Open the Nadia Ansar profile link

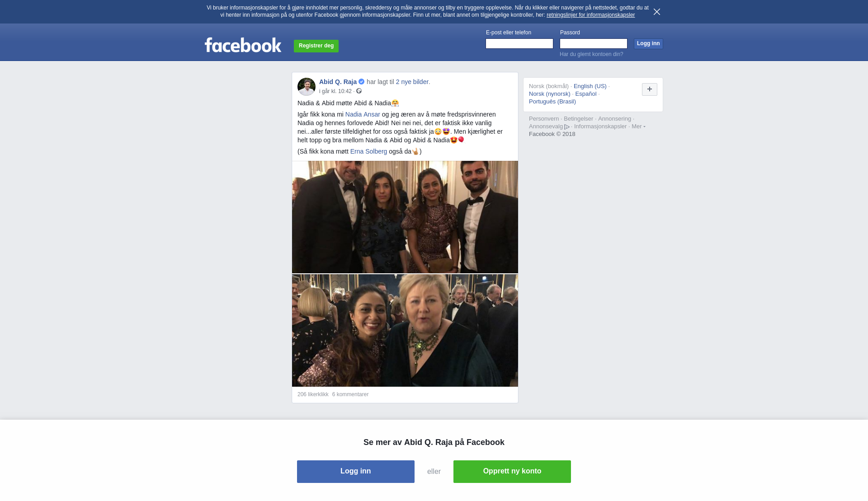point(363,114)
